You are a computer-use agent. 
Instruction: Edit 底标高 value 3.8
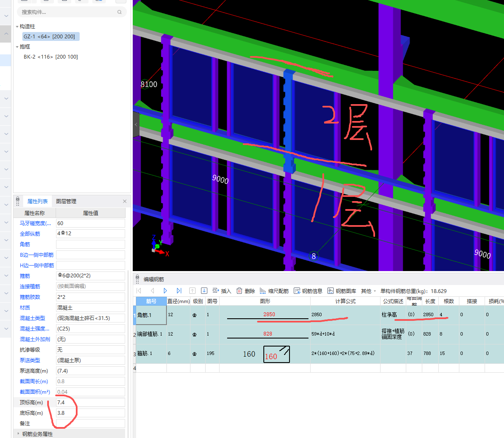90,413
